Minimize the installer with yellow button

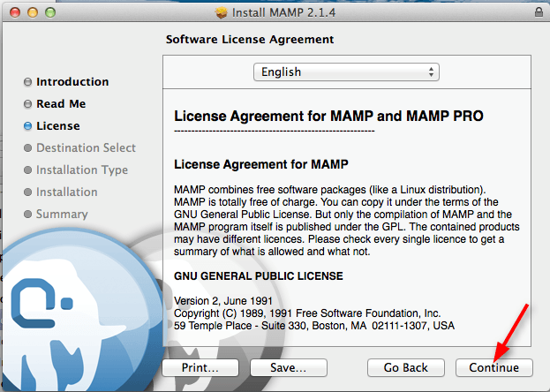tap(33, 12)
